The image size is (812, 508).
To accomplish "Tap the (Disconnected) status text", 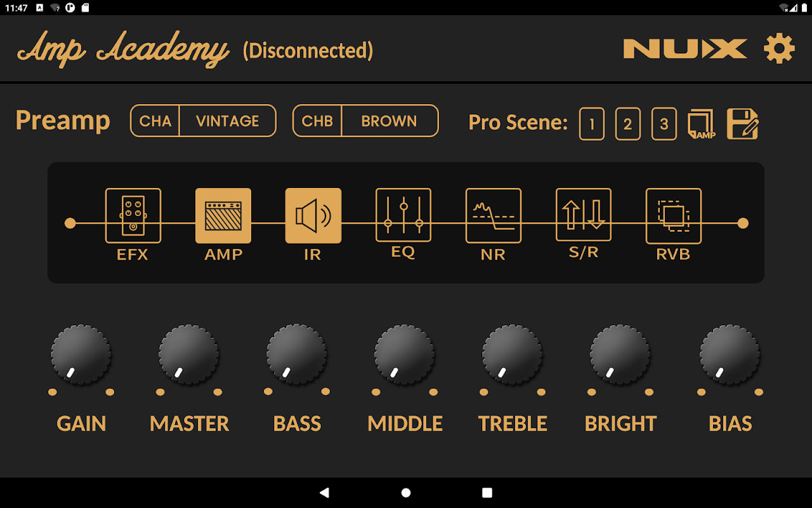I will 308,51.
